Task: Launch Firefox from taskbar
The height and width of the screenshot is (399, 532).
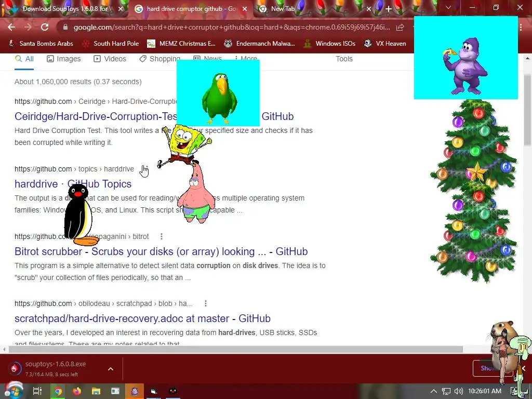Action: point(77,391)
